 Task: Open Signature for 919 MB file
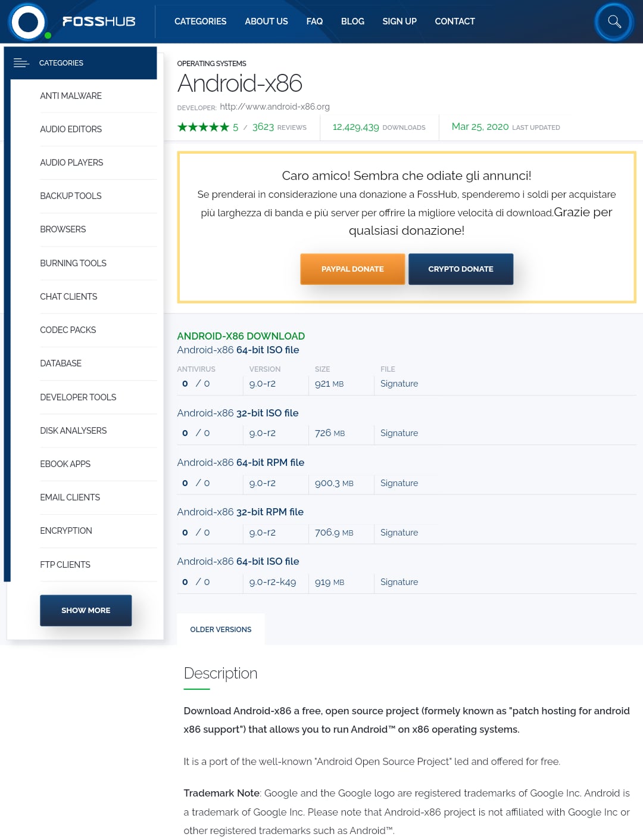pyautogui.click(x=399, y=582)
